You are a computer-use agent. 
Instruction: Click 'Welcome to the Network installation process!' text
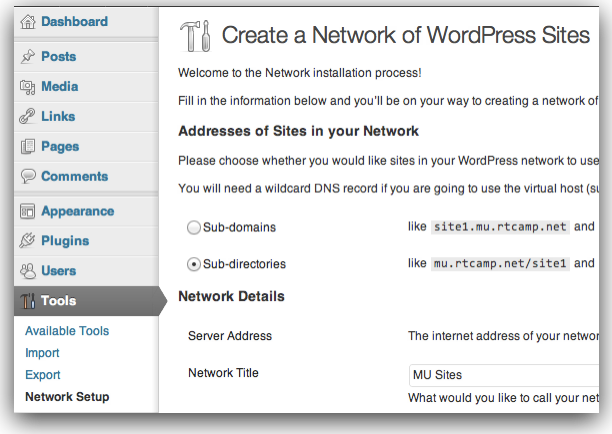coord(300,73)
